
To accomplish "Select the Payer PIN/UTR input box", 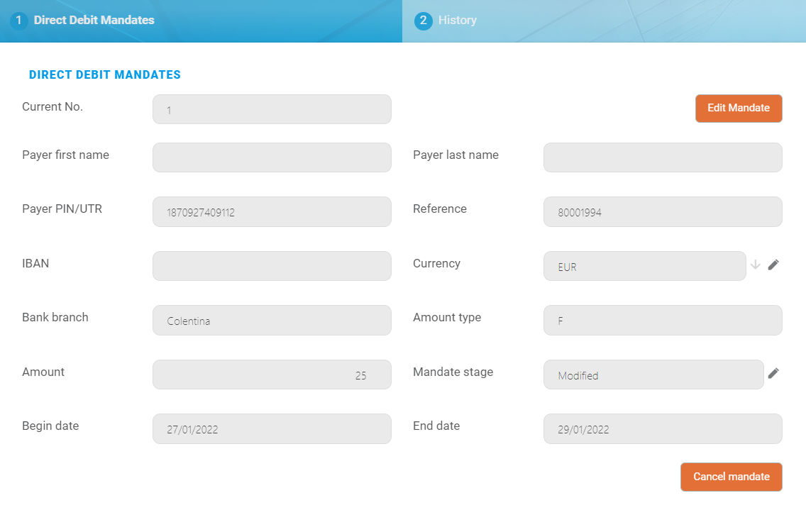I will click(272, 212).
